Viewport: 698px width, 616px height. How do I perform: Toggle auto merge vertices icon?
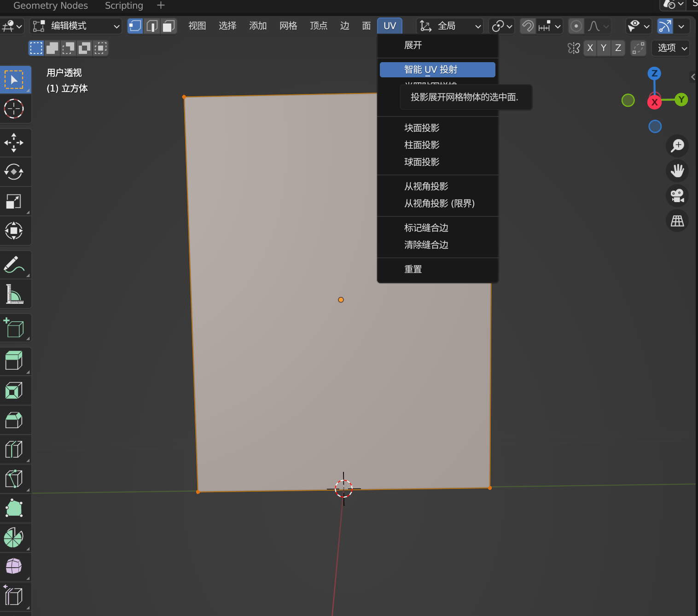click(638, 48)
